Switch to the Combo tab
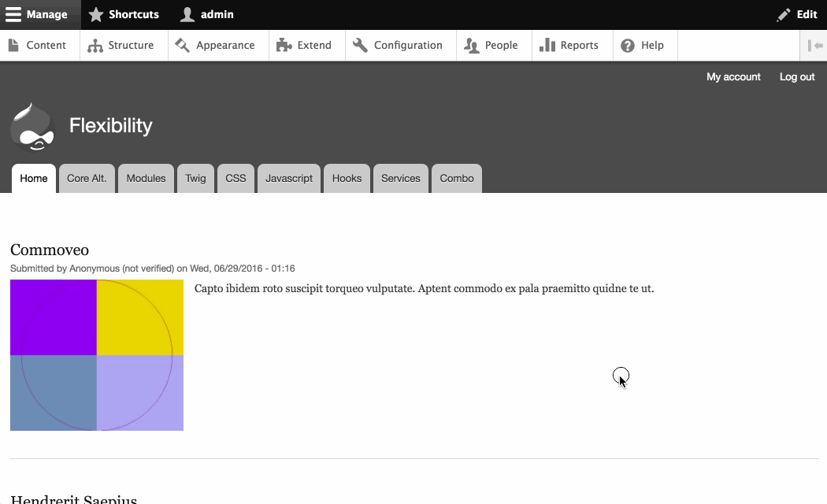Screen dimensions: 827x504 (457, 178)
